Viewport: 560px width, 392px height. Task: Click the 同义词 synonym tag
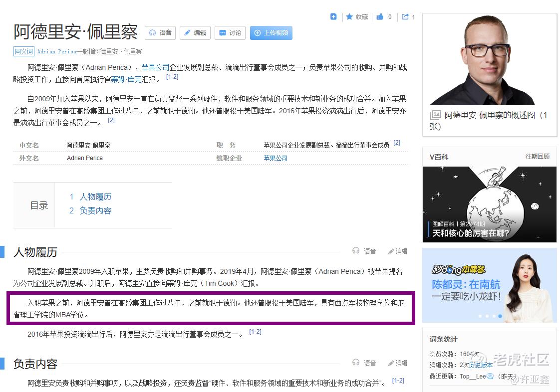tap(24, 51)
